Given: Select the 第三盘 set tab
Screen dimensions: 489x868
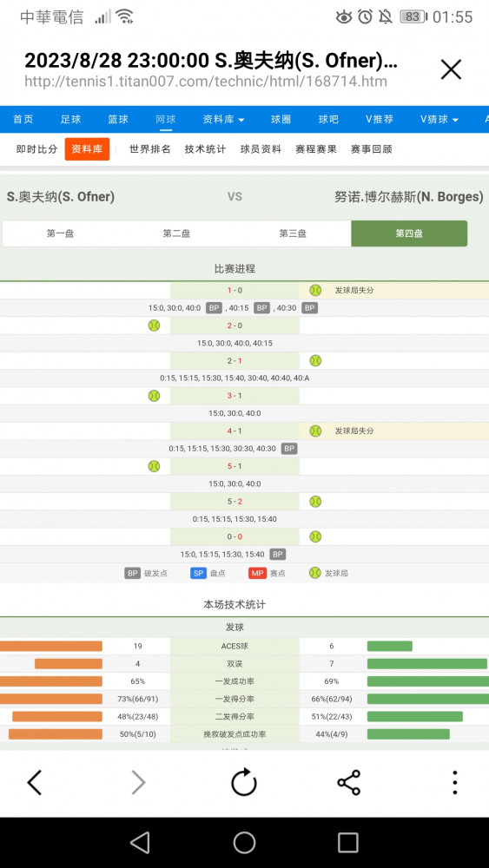Looking at the screenshot, I should point(293,233).
